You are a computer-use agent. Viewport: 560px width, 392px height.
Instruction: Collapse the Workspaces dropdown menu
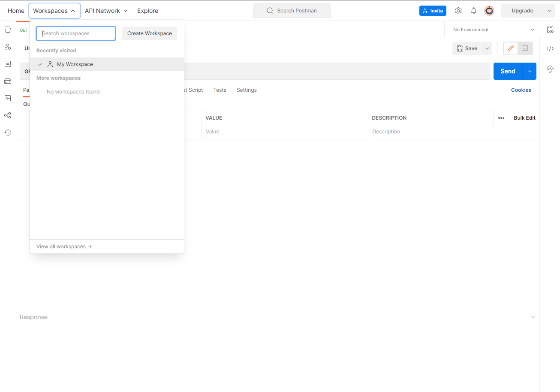tap(54, 11)
